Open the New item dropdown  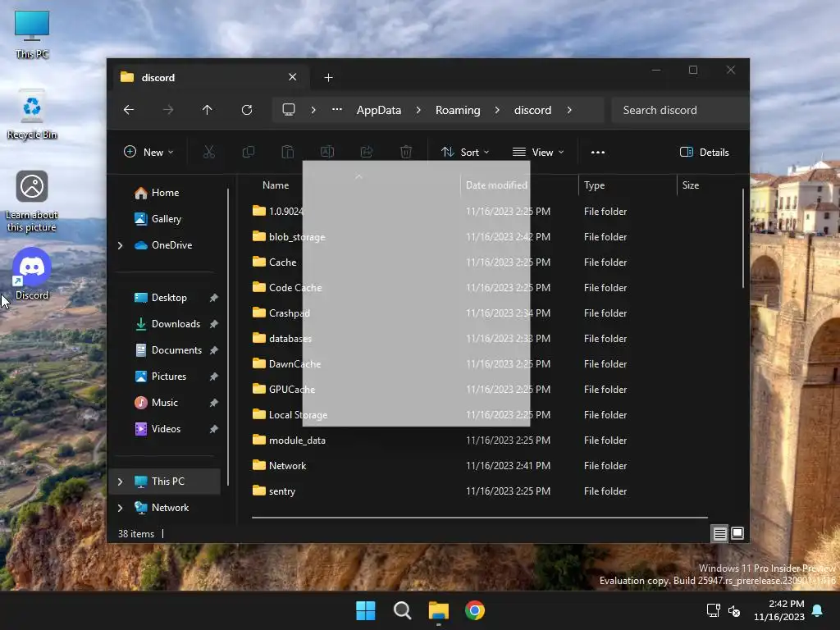pos(148,152)
